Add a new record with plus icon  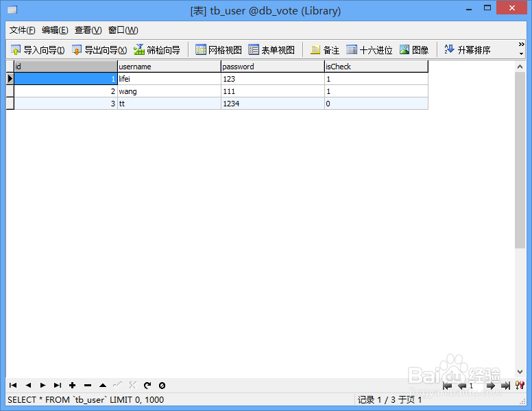[x=72, y=385]
